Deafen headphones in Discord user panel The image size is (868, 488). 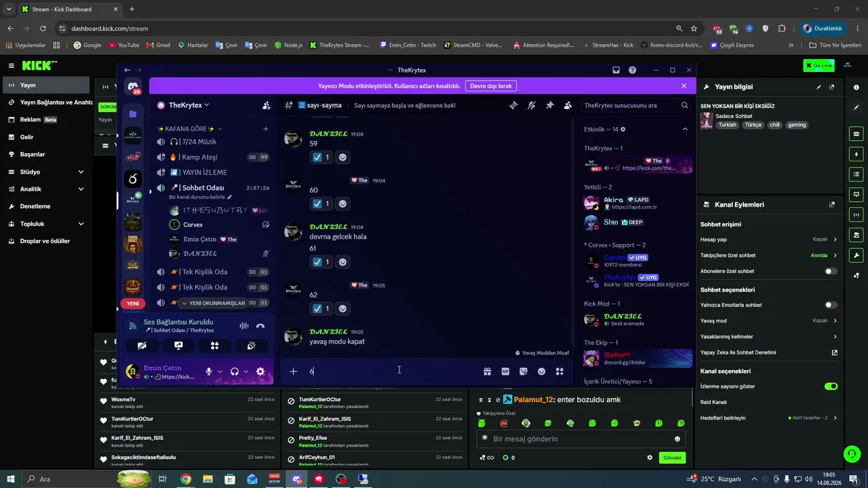[x=235, y=371]
